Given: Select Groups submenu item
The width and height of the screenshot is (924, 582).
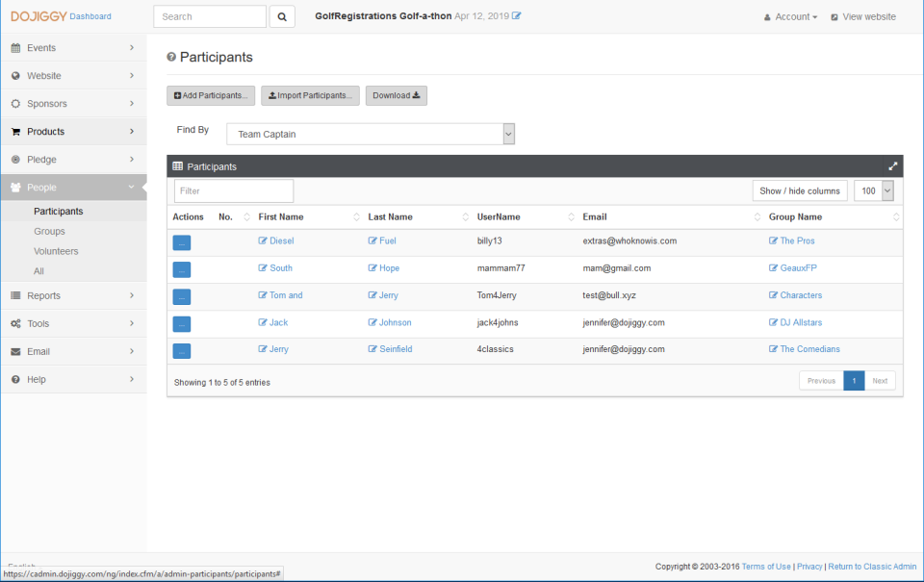Looking at the screenshot, I should pos(49,231).
